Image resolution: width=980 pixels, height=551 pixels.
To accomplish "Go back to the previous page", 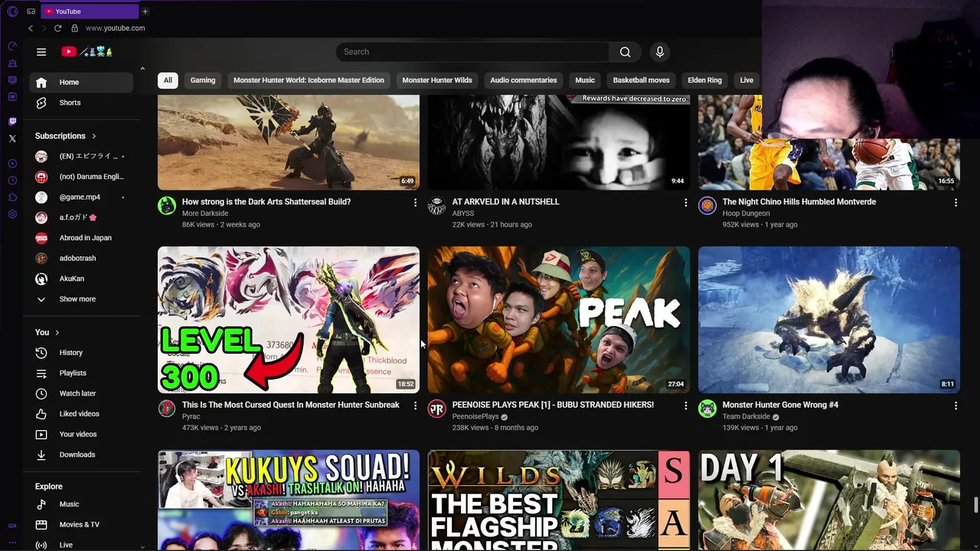I will (31, 28).
